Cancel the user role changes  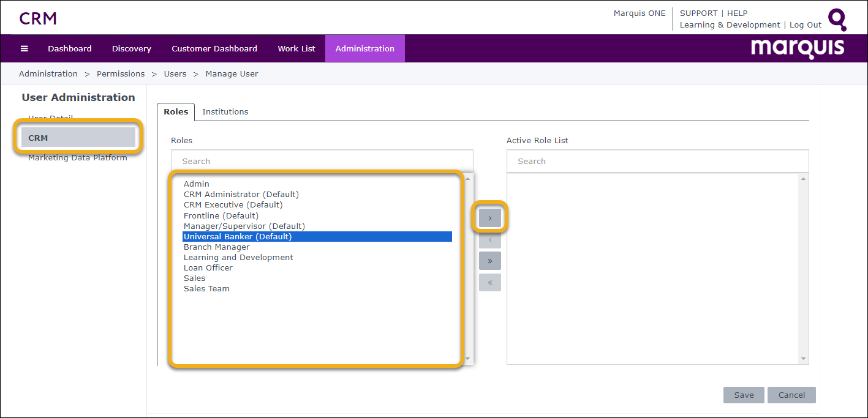(x=791, y=395)
